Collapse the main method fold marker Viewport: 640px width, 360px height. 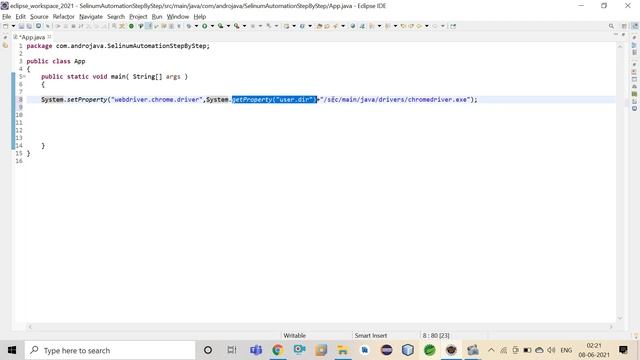(x=24, y=76)
